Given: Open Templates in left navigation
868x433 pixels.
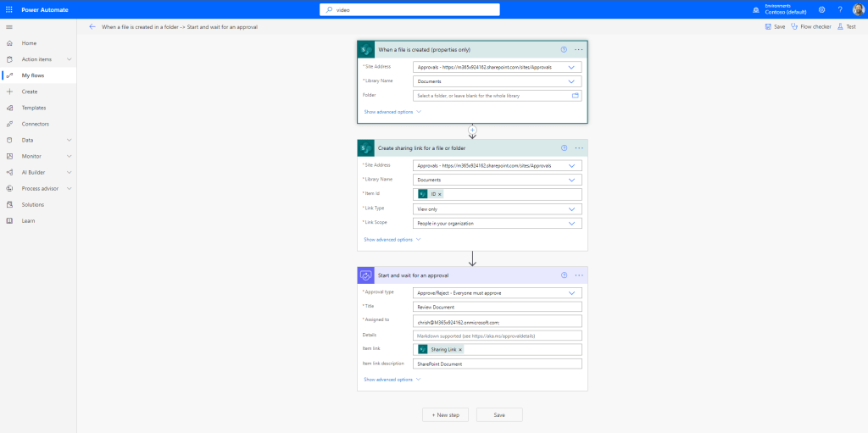Looking at the screenshot, I should click(x=34, y=108).
